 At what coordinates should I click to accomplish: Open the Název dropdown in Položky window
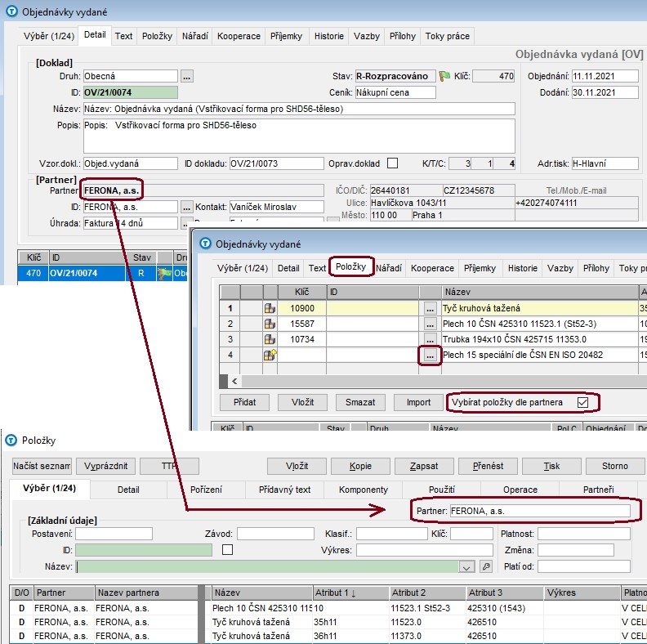coord(466,567)
